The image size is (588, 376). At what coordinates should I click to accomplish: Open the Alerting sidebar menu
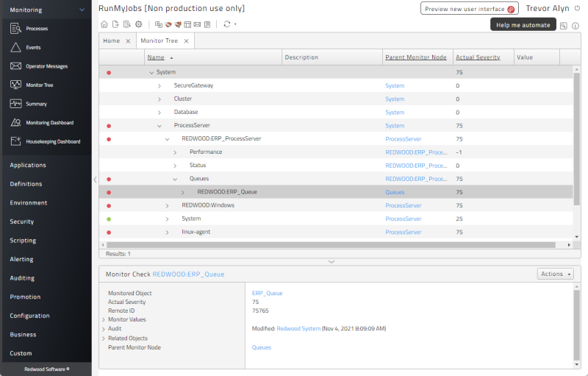coord(21,259)
